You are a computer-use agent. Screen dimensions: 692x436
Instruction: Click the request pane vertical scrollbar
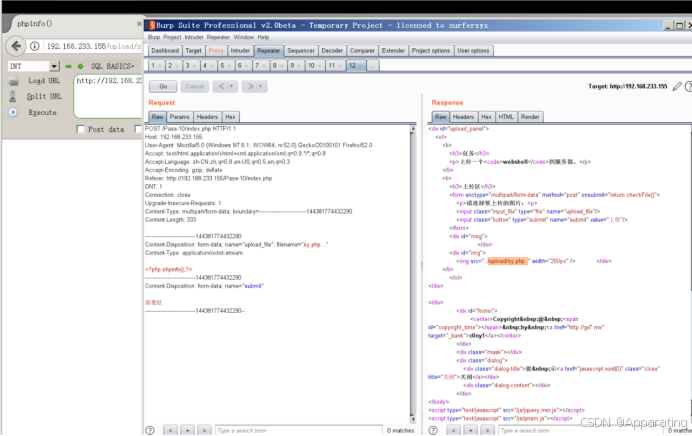click(413, 274)
